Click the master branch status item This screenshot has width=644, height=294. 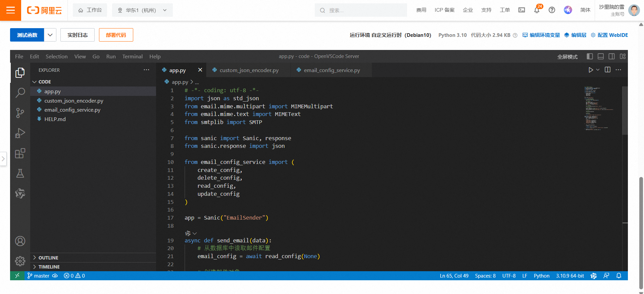pos(38,276)
